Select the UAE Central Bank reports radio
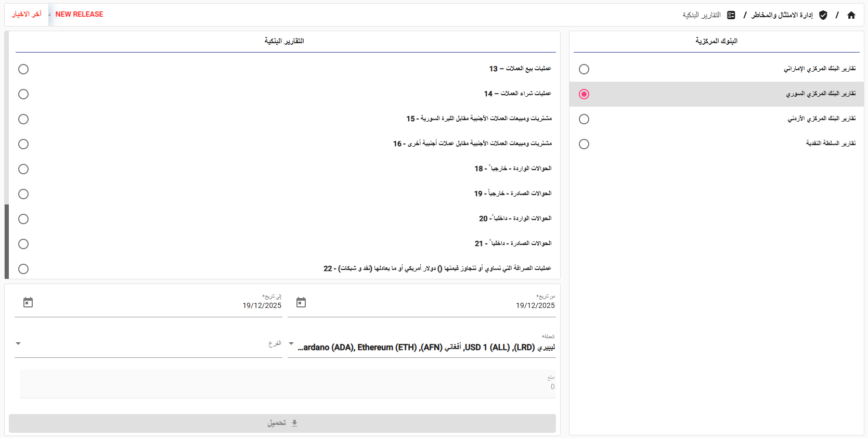Image resolution: width=868 pixels, height=438 pixels. coord(584,69)
